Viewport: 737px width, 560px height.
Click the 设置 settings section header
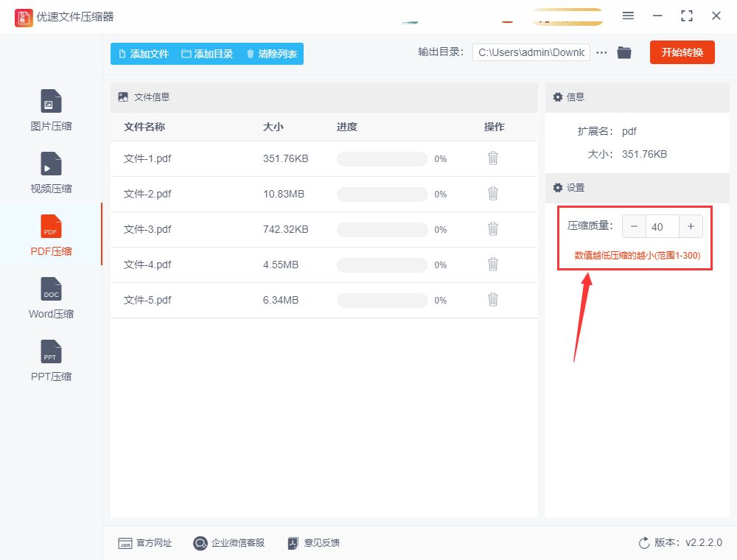tap(637, 188)
